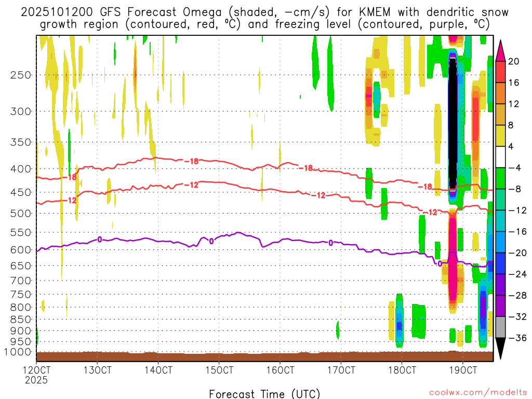The image size is (532, 399).
Task: Click the 180CT time axis label
Action: click(402, 370)
